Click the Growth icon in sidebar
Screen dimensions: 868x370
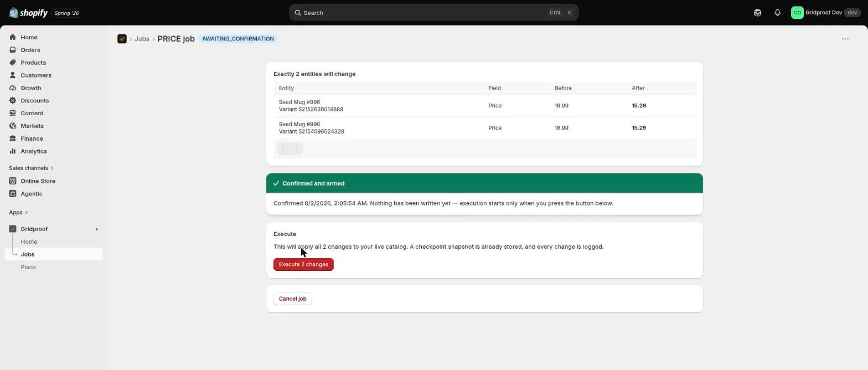[x=13, y=88]
